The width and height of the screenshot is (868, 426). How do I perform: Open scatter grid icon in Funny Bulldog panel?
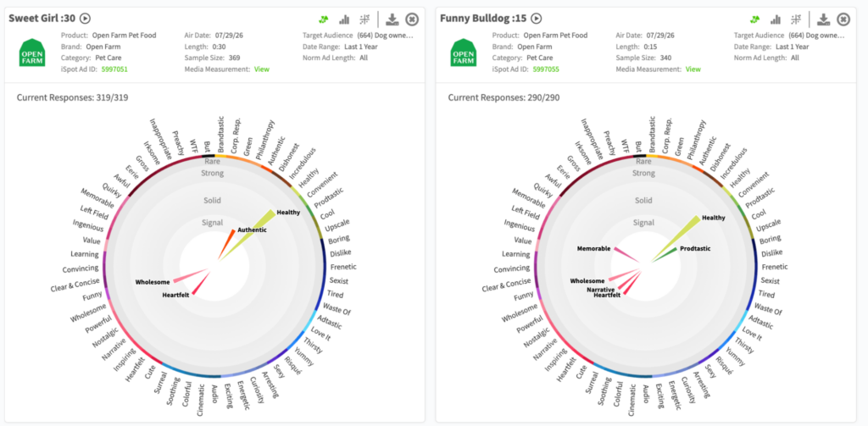pos(795,19)
